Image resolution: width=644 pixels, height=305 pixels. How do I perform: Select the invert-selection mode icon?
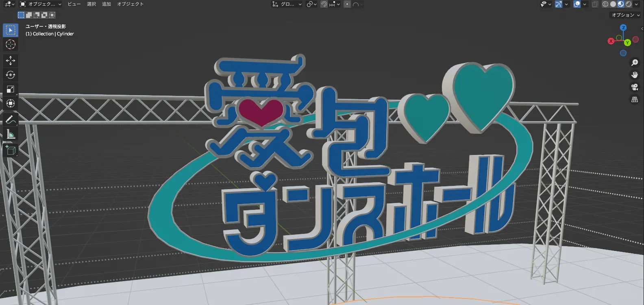point(44,15)
